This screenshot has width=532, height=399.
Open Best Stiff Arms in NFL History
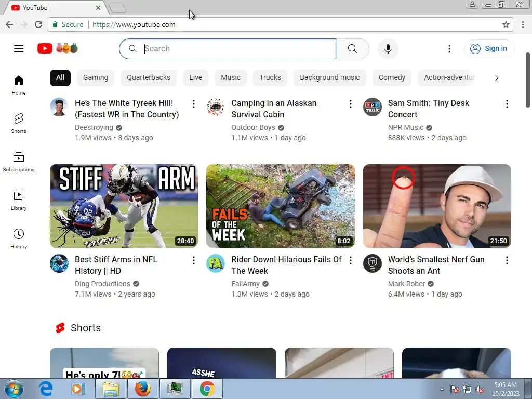tap(116, 265)
